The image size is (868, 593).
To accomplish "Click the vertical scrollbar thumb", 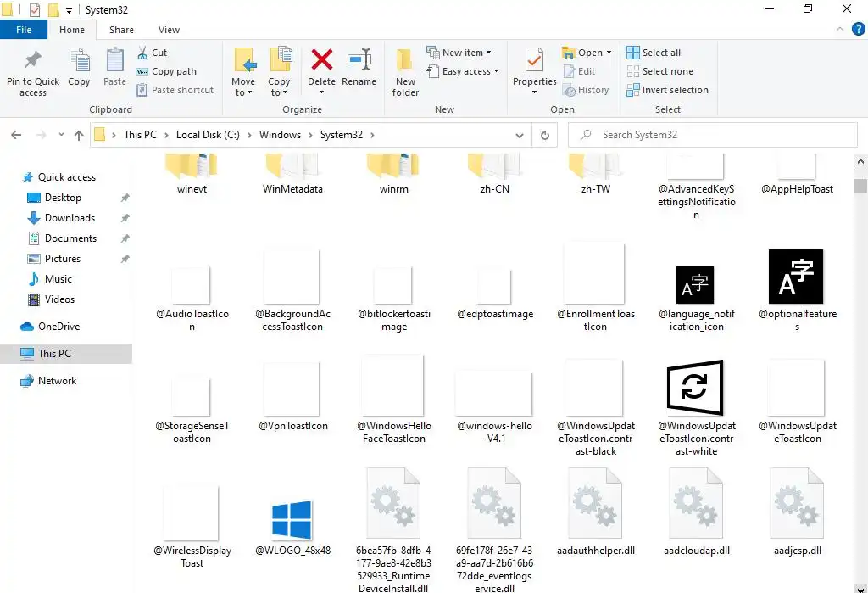I will point(860,186).
